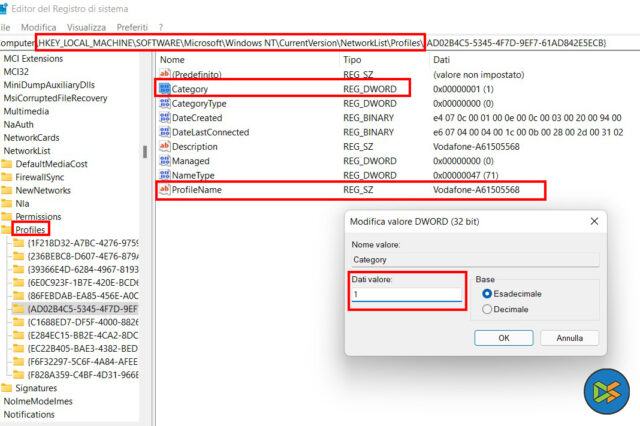Select the NetworkCards tree key
Viewport: 640px width, 426px height.
coord(31,138)
